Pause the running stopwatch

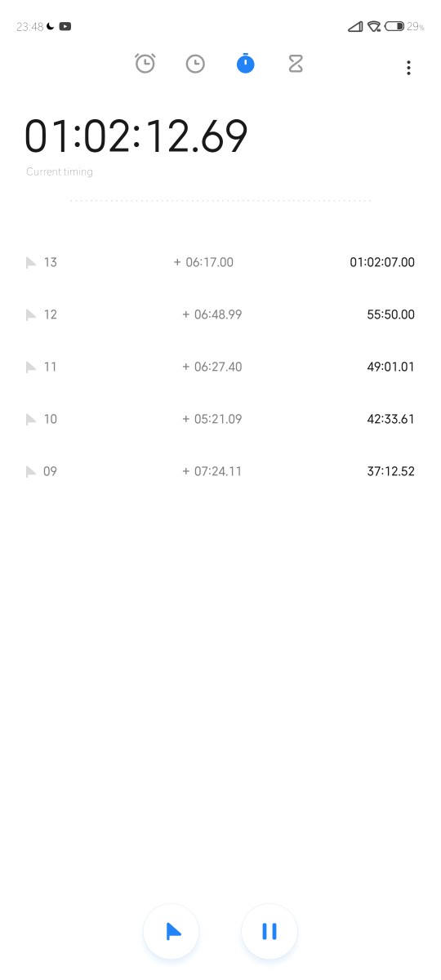coord(269,932)
